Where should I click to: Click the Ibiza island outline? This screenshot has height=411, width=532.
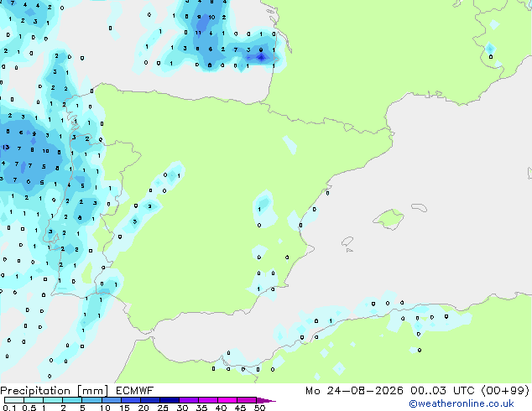[347, 242]
